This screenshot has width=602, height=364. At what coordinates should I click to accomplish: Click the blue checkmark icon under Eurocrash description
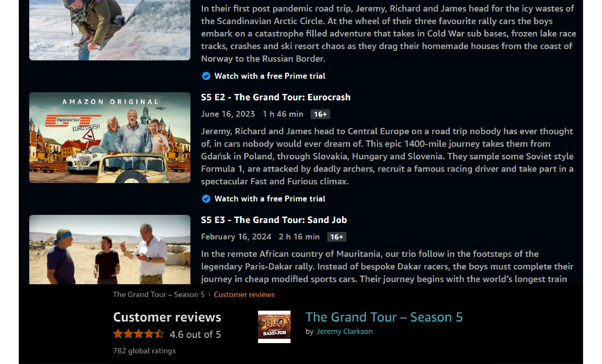click(206, 199)
